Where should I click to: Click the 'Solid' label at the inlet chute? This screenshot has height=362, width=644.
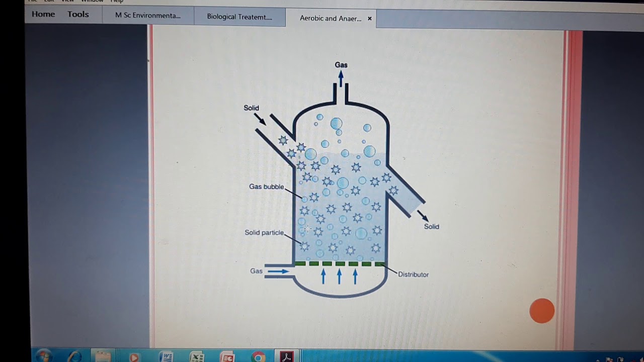[251, 108]
